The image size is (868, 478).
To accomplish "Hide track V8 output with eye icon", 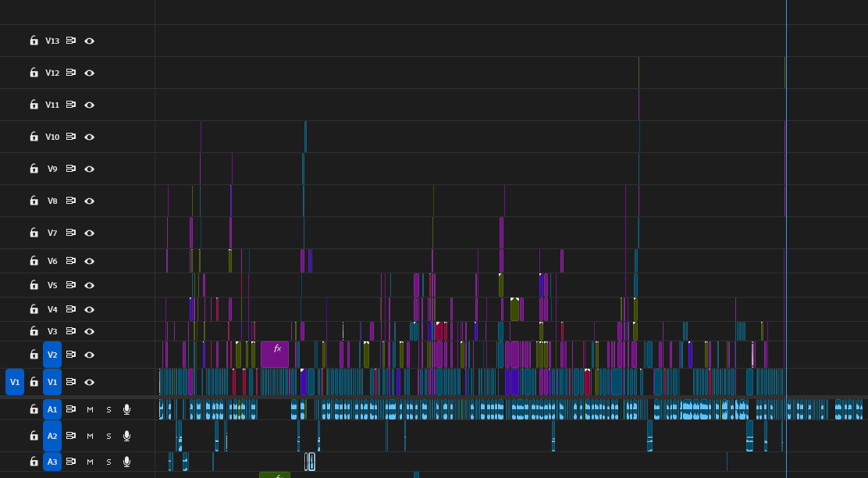I will pyautogui.click(x=89, y=201).
